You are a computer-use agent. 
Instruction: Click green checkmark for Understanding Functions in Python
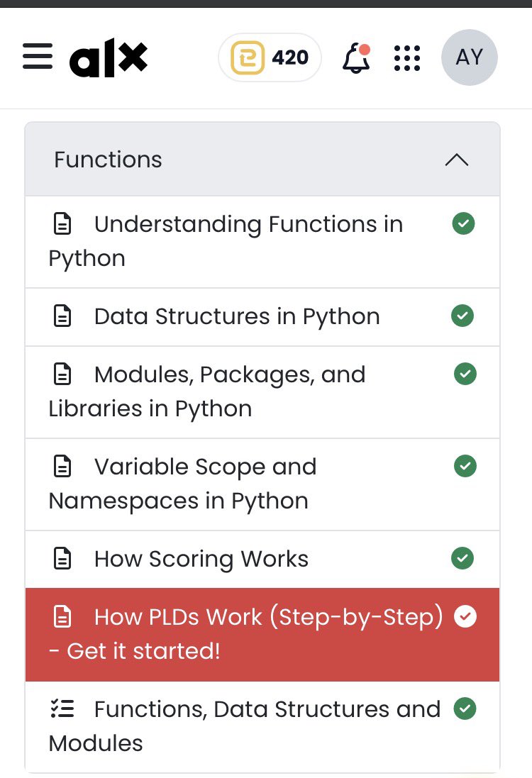[x=463, y=224]
